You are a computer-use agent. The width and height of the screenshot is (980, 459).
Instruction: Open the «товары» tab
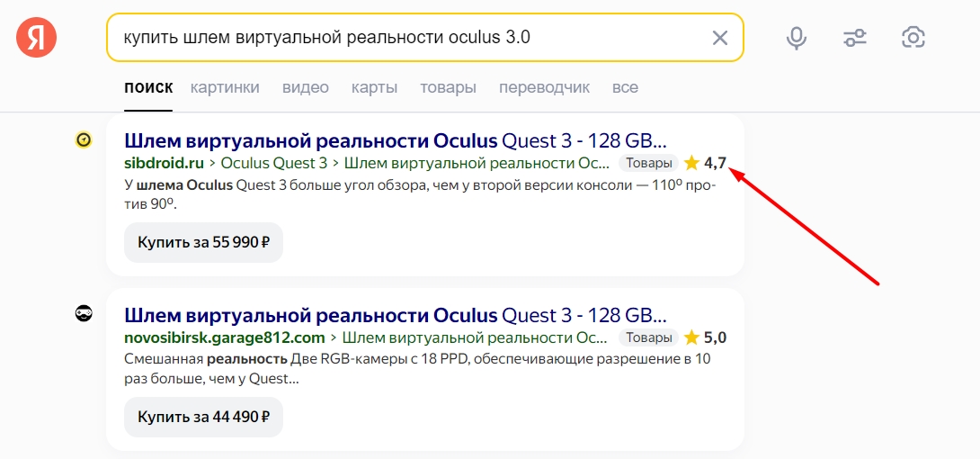[x=448, y=87]
